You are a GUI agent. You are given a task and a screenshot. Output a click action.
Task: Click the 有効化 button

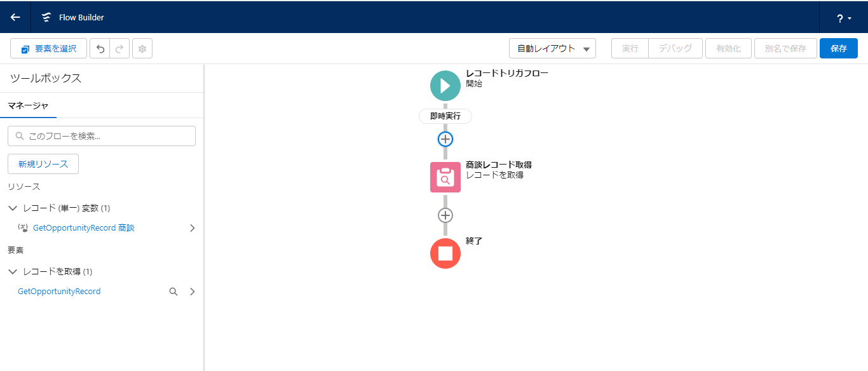(728, 48)
